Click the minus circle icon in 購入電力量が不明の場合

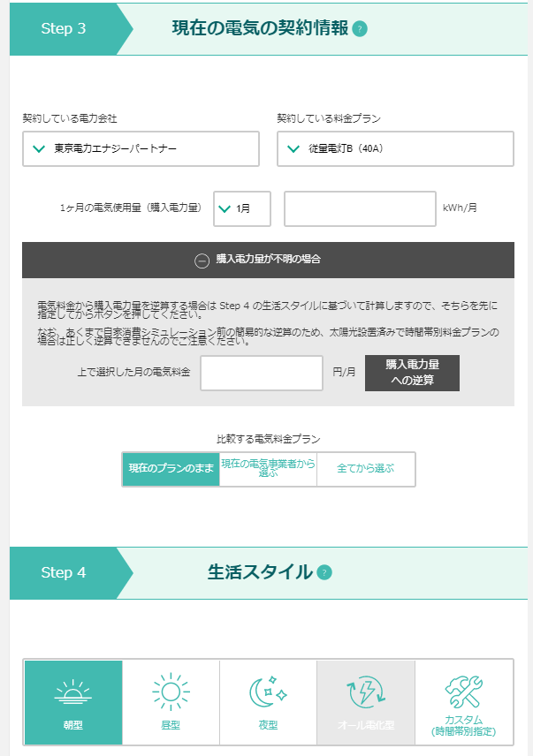[202, 261]
